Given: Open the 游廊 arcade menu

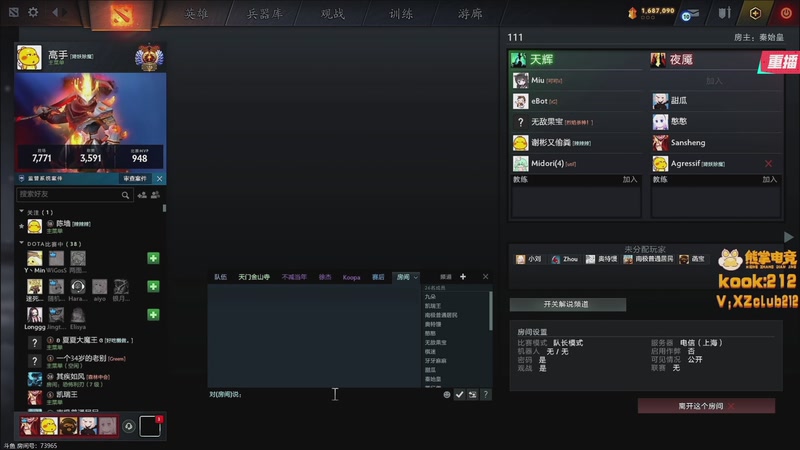Looking at the screenshot, I should click(470, 14).
